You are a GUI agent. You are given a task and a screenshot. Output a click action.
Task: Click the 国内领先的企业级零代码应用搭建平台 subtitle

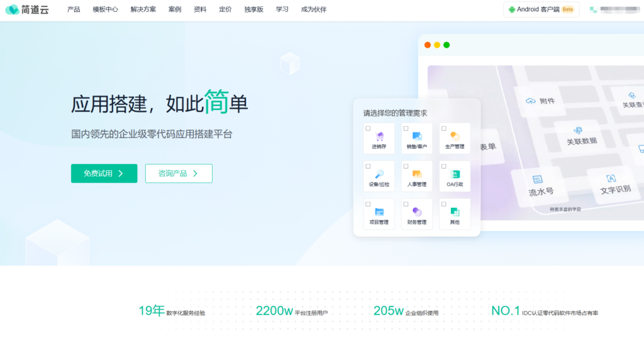click(152, 134)
